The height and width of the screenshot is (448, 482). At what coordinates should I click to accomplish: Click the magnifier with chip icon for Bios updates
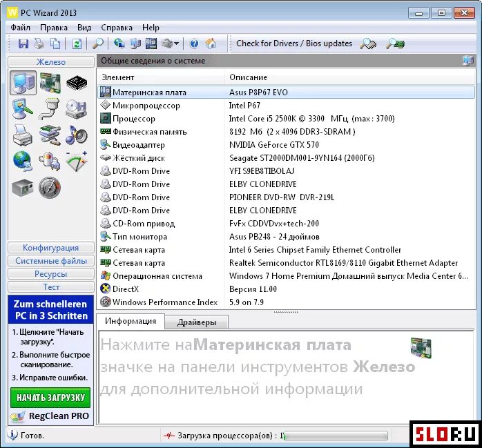[395, 43]
